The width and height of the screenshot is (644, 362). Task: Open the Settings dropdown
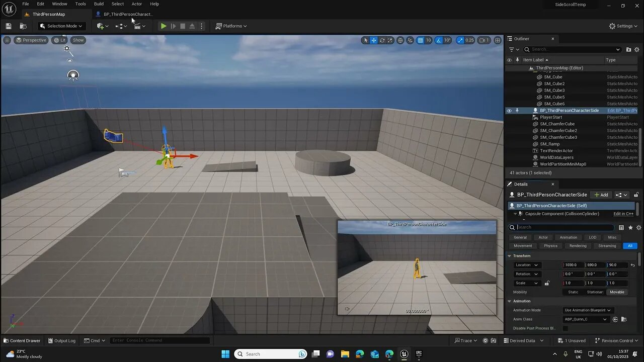point(623,26)
